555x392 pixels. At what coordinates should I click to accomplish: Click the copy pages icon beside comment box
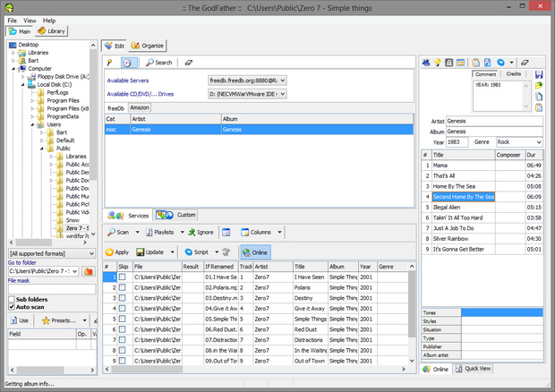539,97
